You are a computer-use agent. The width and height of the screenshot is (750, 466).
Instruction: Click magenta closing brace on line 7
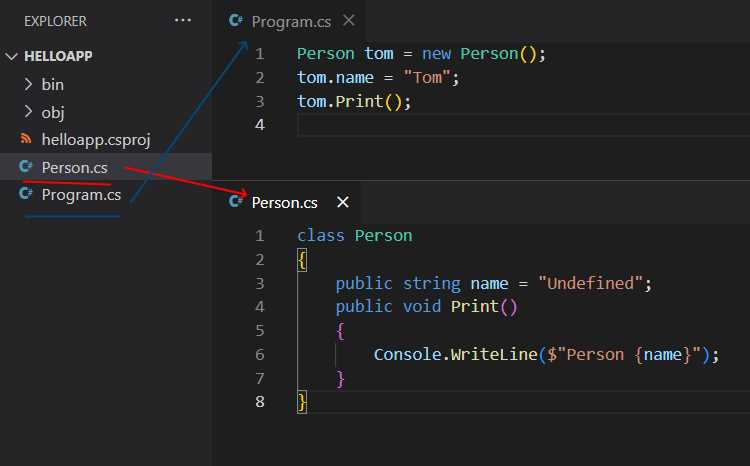[x=340, y=379]
